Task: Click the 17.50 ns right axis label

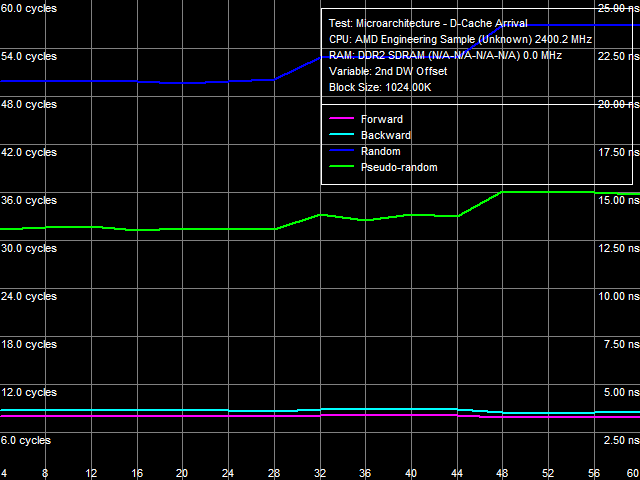Action: click(x=616, y=152)
